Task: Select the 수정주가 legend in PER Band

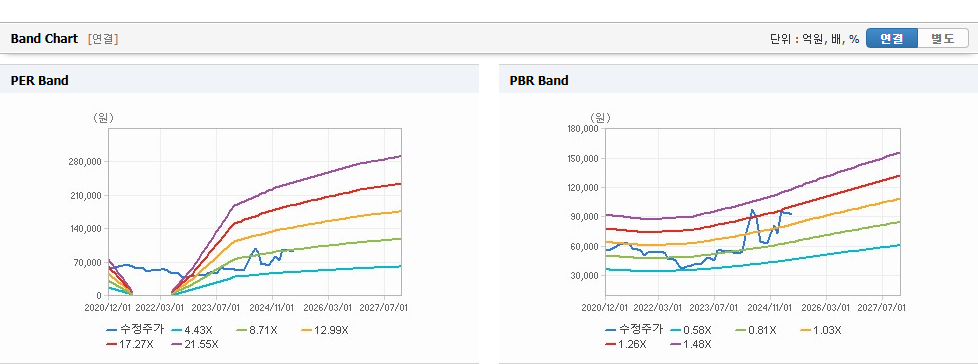Action: click(135, 330)
